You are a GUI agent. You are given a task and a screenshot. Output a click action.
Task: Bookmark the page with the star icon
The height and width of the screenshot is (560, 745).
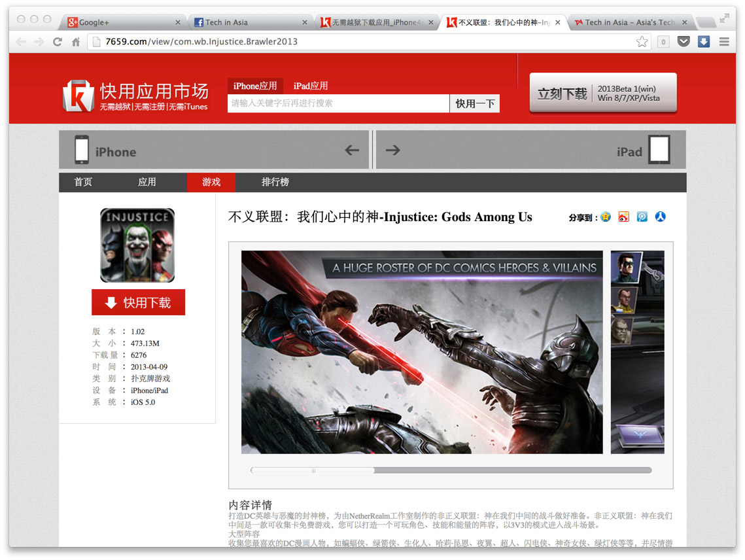(x=642, y=42)
